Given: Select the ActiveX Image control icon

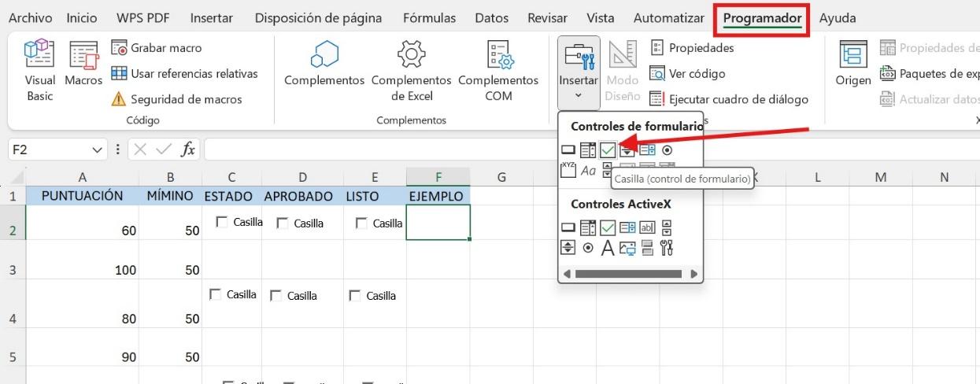Looking at the screenshot, I should point(627,248).
